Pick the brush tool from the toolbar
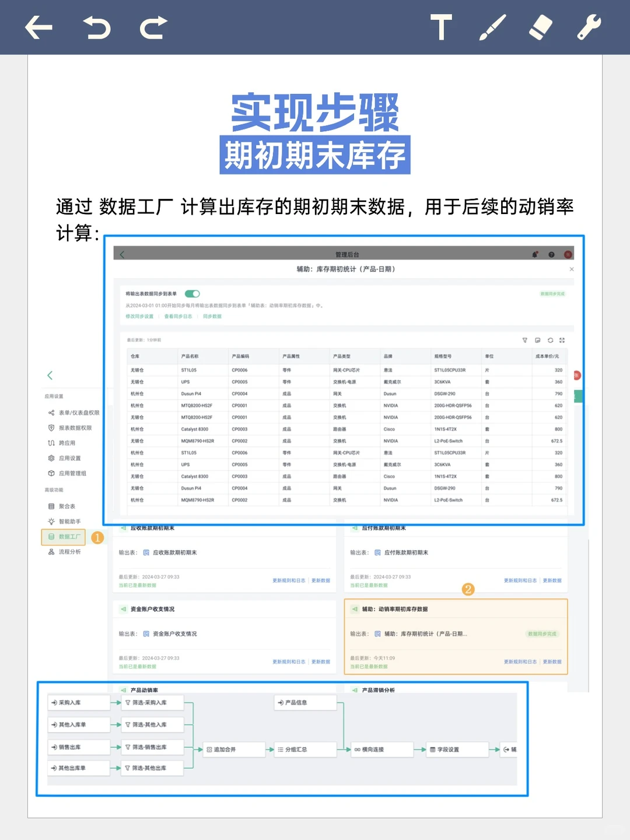This screenshot has width=630, height=840. tap(492, 27)
